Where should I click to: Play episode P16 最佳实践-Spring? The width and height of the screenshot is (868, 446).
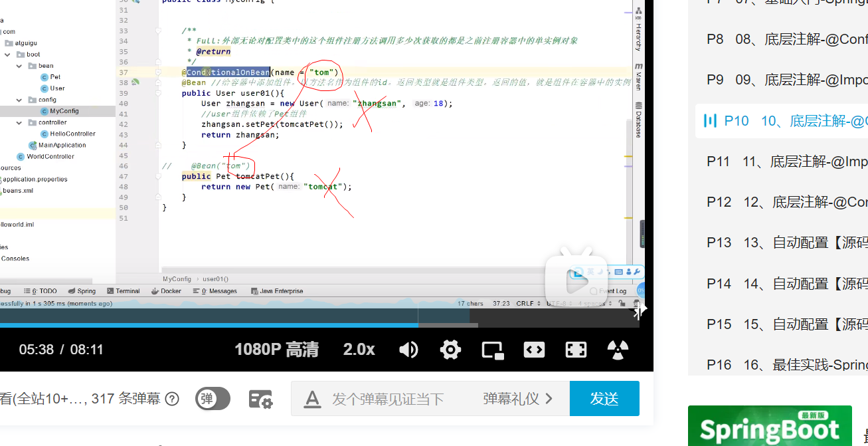[786, 365]
